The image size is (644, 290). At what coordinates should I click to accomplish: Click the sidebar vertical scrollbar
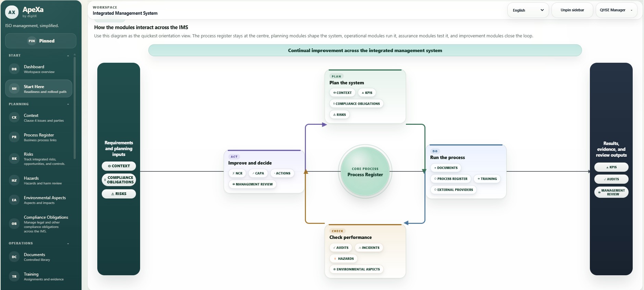pyautogui.click(x=75, y=108)
